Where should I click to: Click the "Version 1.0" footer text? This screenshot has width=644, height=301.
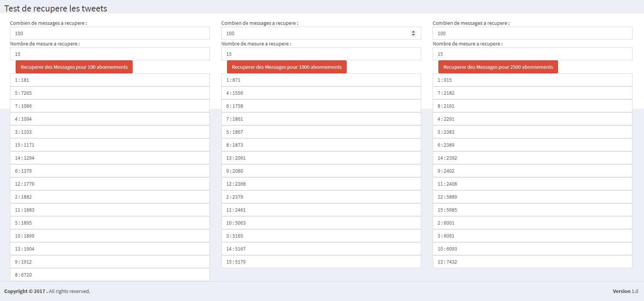pos(625,291)
